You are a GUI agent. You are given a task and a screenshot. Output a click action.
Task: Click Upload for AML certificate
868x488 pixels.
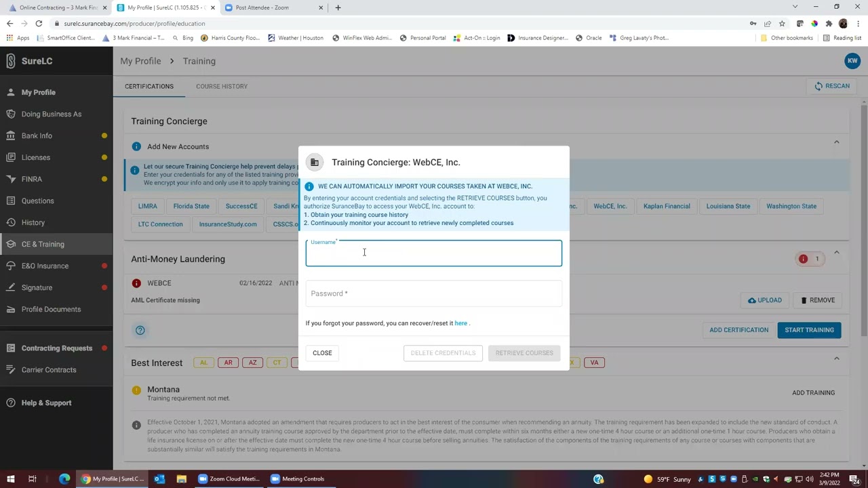pyautogui.click(x=764, y=300)
